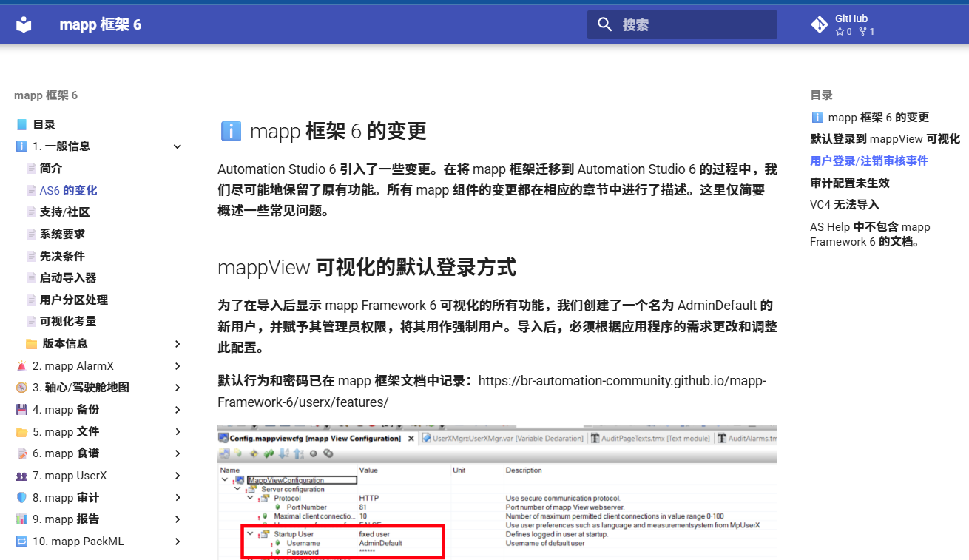
Task: Click the compass icon beside 轴心/驾驶舱地图
Action: pos(21,388)
